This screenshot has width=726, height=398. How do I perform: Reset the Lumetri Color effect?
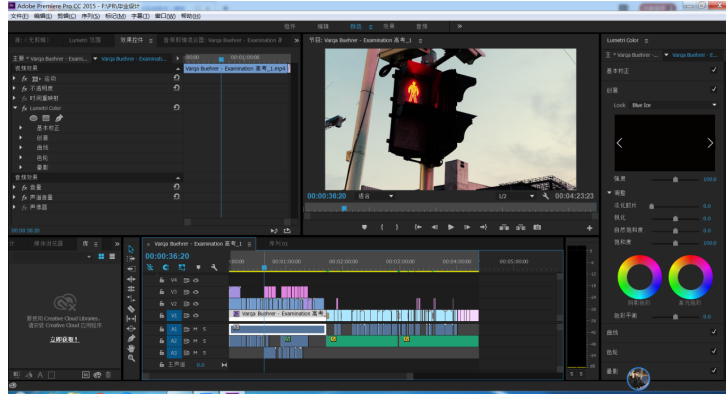176,107
